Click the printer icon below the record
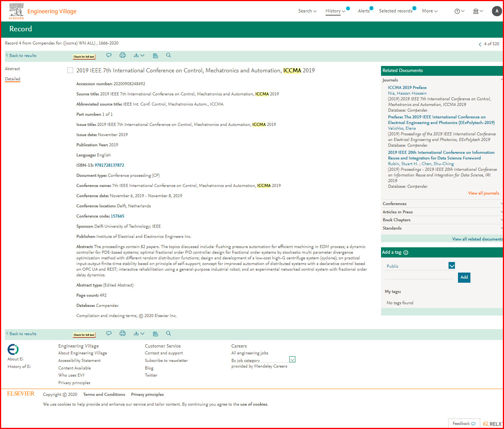The image size is (504, 429). pos(123,334)
